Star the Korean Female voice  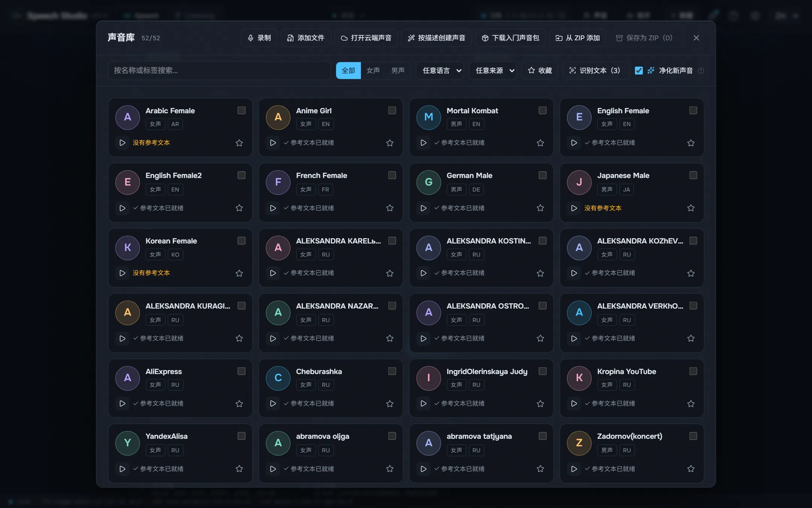239,273
